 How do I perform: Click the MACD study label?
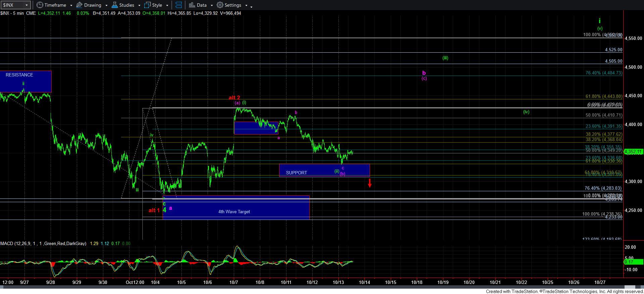tap(43, 243)
